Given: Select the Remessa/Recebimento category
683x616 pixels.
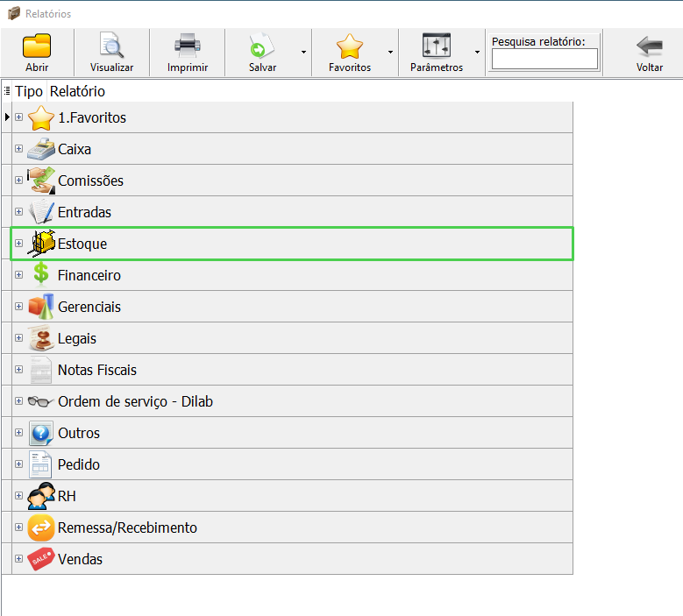Looking at the screenshot, I should point(127,527).
